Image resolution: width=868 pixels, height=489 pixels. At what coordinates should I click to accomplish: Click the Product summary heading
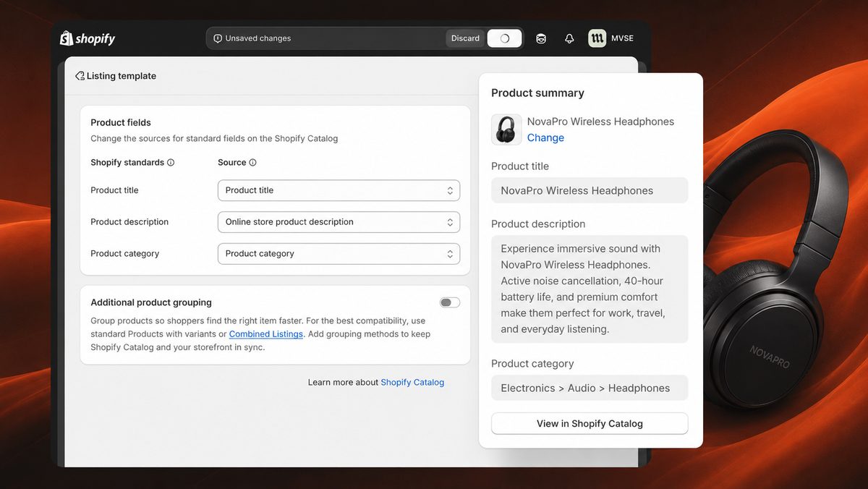coord(537,93)
